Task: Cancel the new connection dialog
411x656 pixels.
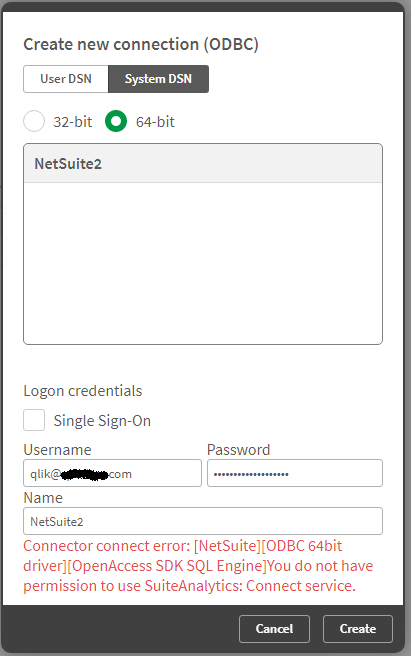Action: coord(274,628)
